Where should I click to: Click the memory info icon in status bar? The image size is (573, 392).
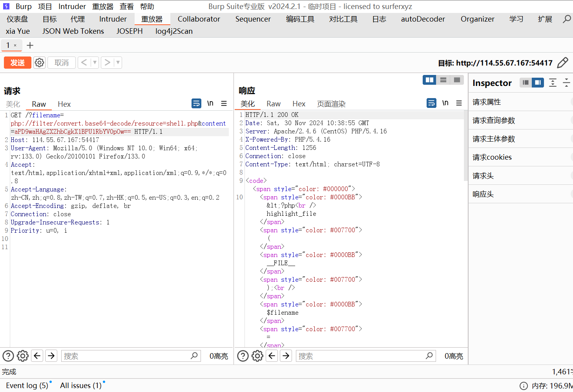tap(524, 386)
